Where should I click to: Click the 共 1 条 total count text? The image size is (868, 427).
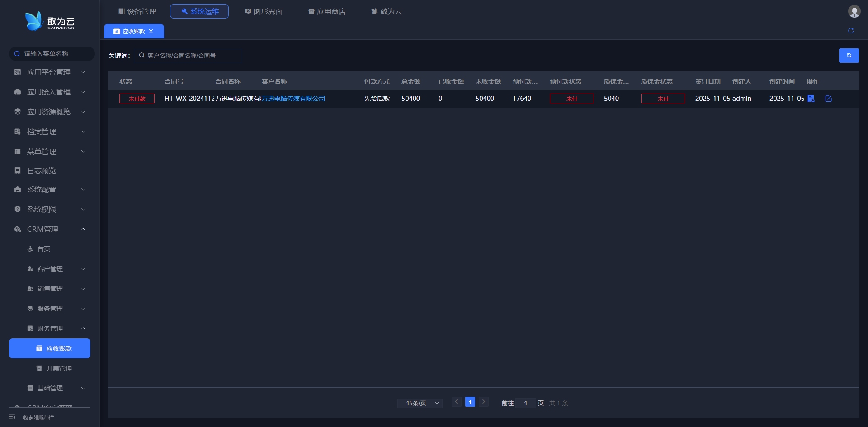pos(558,403)
